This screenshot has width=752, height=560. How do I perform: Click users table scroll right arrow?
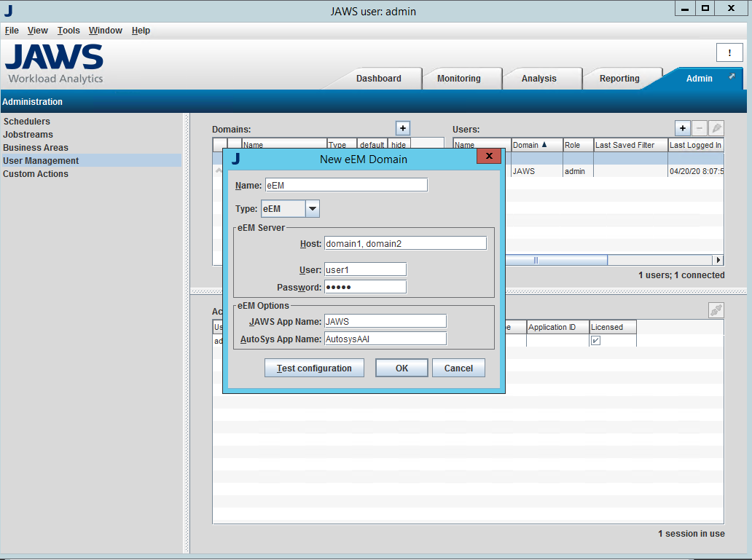pyautogui.click(x=718, y=260)
